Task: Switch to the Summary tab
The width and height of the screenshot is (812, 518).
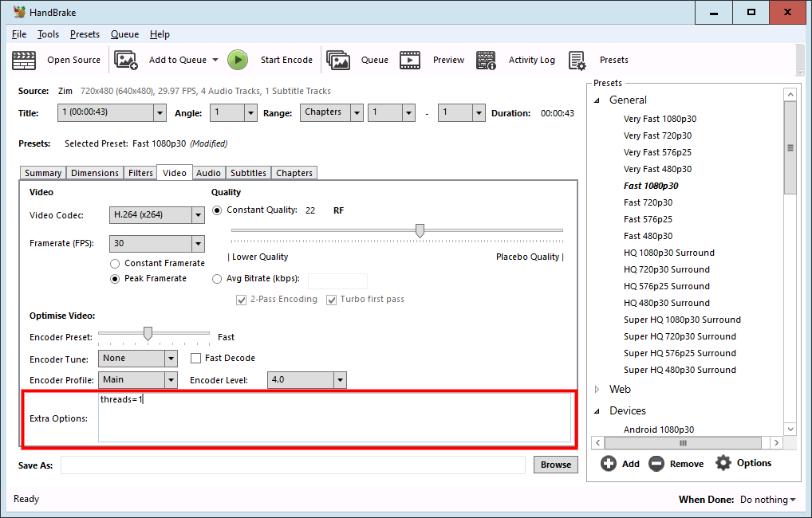Action: click(x=43, y=173)
